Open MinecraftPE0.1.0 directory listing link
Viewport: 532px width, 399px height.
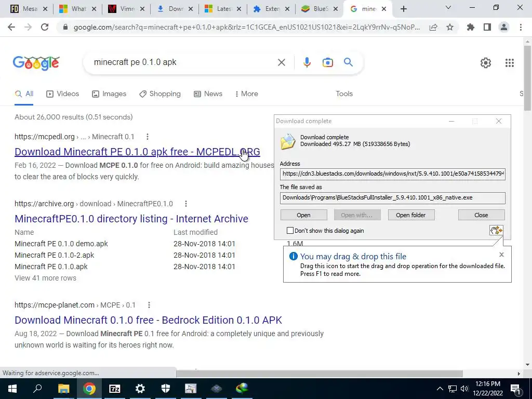click(x=131, y=219)
